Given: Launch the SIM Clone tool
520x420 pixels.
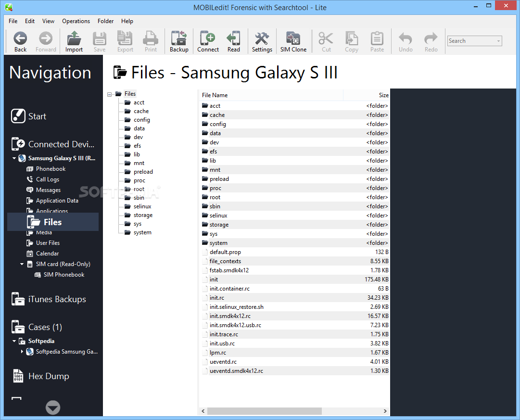Looking at the screenshot, I should pos(293,41).
